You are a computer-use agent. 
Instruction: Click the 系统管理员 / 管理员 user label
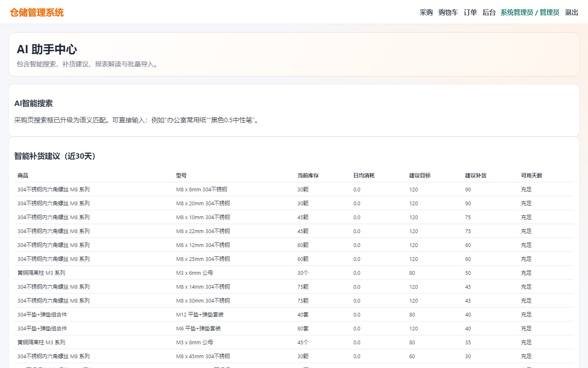click(530, 12)
